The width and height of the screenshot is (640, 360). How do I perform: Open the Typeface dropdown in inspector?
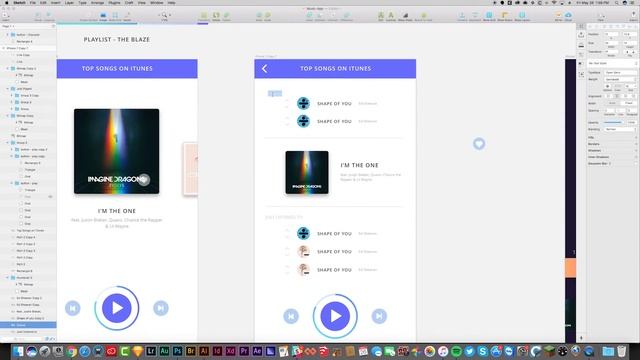[x=620, y=73]
